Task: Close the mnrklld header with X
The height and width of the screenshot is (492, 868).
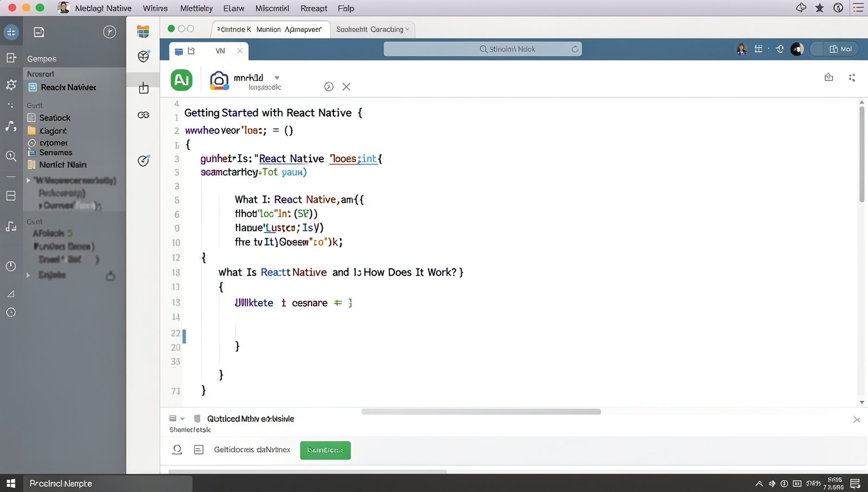Action: 346,86
